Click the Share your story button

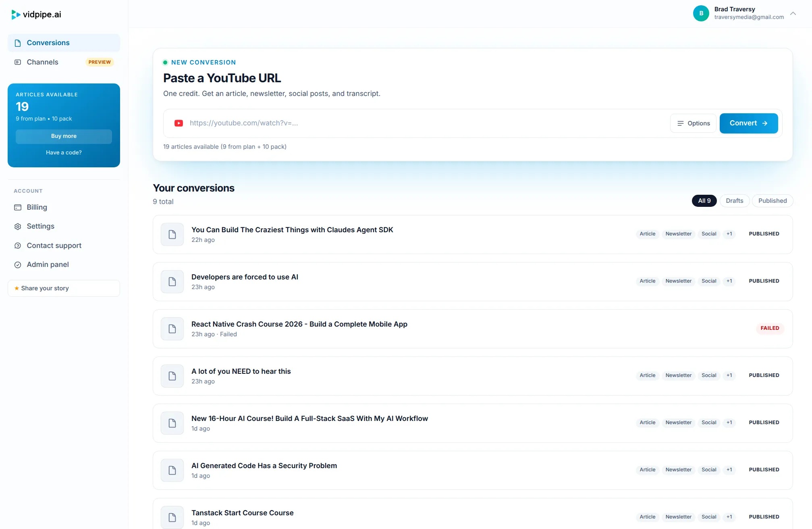coord(64,288)
